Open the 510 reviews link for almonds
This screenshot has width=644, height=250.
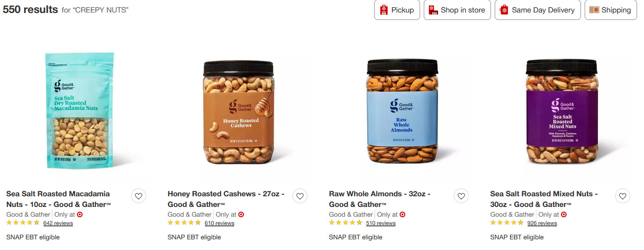click(381, 223)
